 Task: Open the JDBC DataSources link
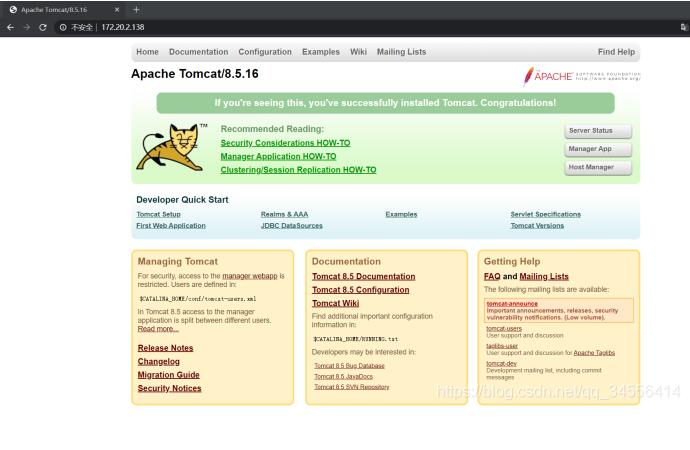coord(291,225)
